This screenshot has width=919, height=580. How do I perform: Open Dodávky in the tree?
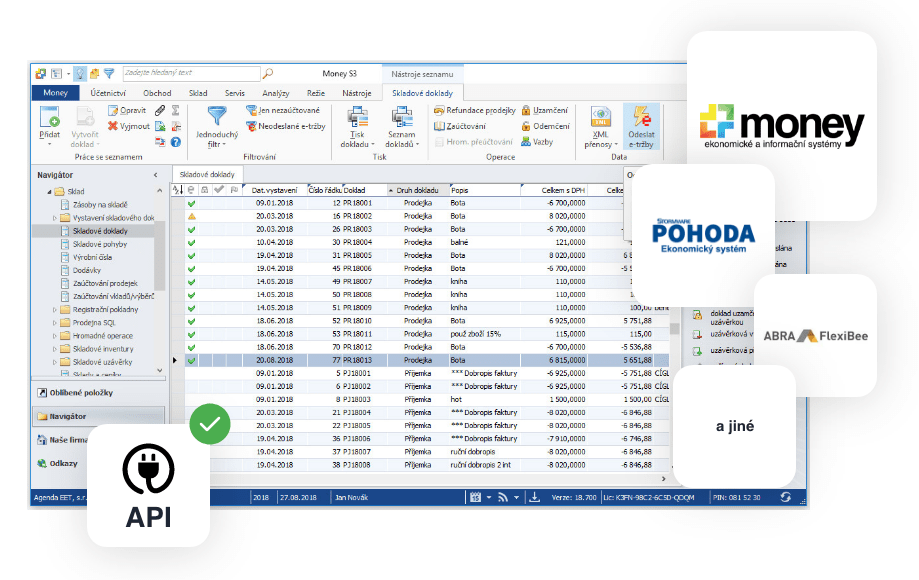click(81, 270)
